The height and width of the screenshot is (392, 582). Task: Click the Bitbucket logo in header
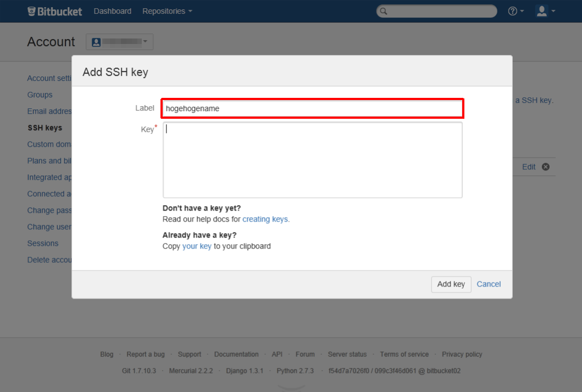55,11
